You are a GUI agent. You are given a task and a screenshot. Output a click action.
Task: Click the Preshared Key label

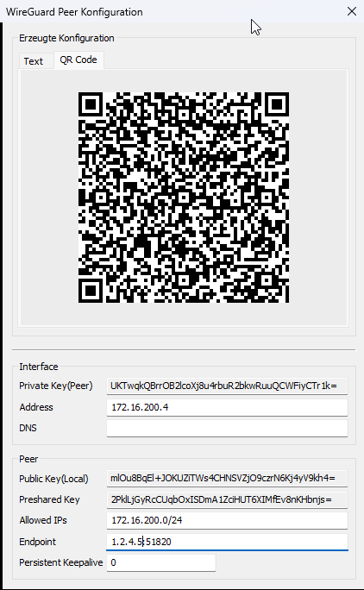[49, 499]
